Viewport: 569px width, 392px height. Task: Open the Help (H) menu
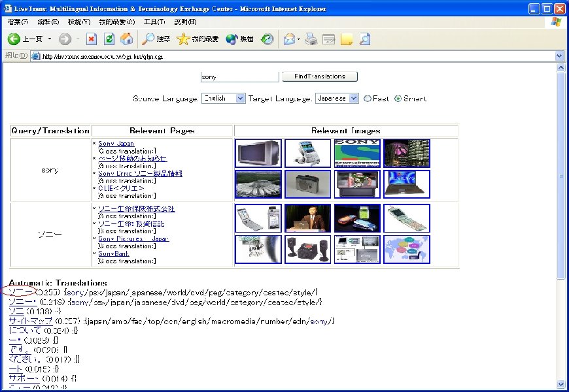click(x=185, y=22)
